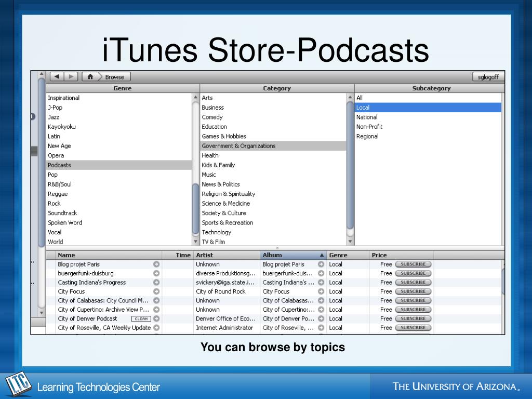The width and height of the screenshot is (532, 399).
Task: Subscribe to City of Calabasas podcast
Action: tap(413, 301)
